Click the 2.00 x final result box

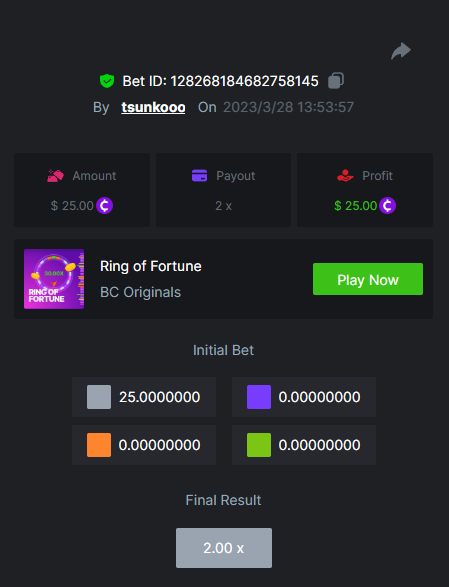tap(224, 548)
